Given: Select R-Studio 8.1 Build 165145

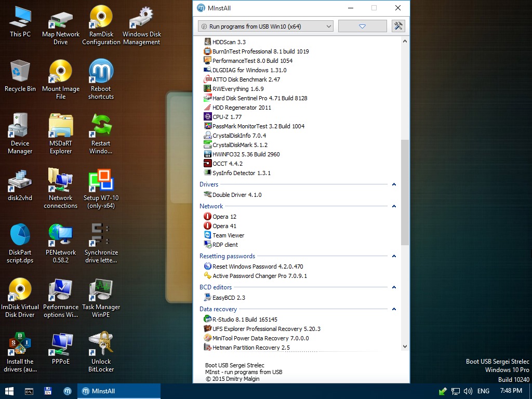Looking at the screenshot, I should (241, 320).
